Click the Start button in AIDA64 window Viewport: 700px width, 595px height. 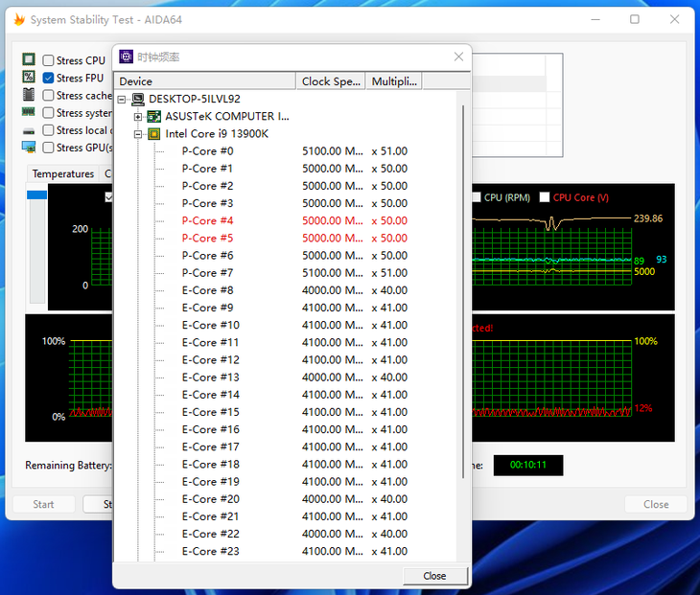click(44, 504)
